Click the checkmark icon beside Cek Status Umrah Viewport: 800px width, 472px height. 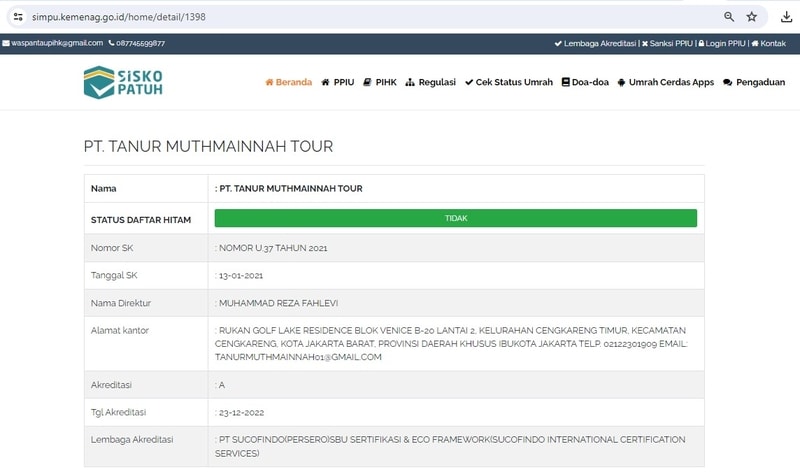(469, 82)
